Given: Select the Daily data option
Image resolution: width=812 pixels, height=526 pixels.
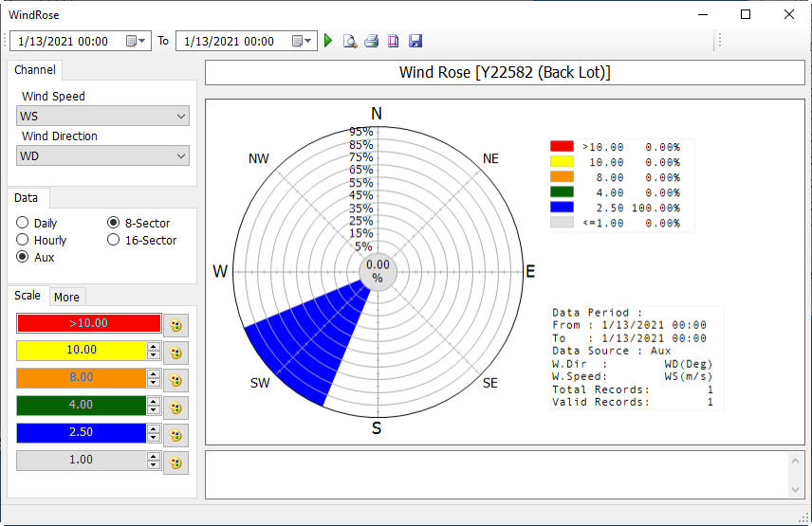Looking at the screenshot, I should point(23,223).
